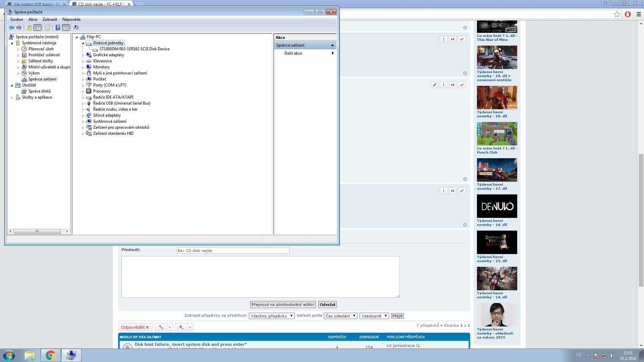The height and width of the screenshot is (362, 644).
Task: Toggle the show/hide action pane button
Action: [66, 27]
